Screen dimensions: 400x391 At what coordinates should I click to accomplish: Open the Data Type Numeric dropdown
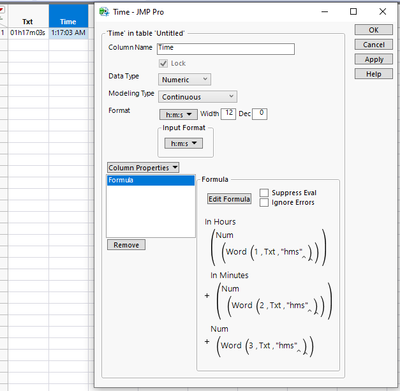tap(184, 80)
